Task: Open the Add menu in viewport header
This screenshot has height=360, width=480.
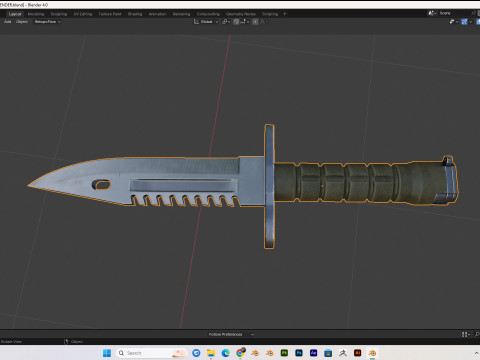Action: [7, 22]
